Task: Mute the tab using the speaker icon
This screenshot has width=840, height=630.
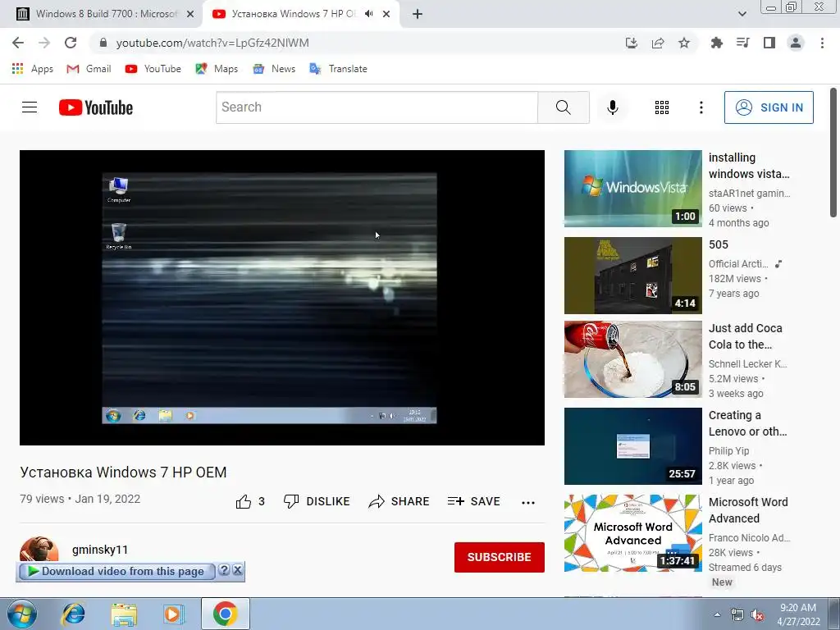Action: 368,14
